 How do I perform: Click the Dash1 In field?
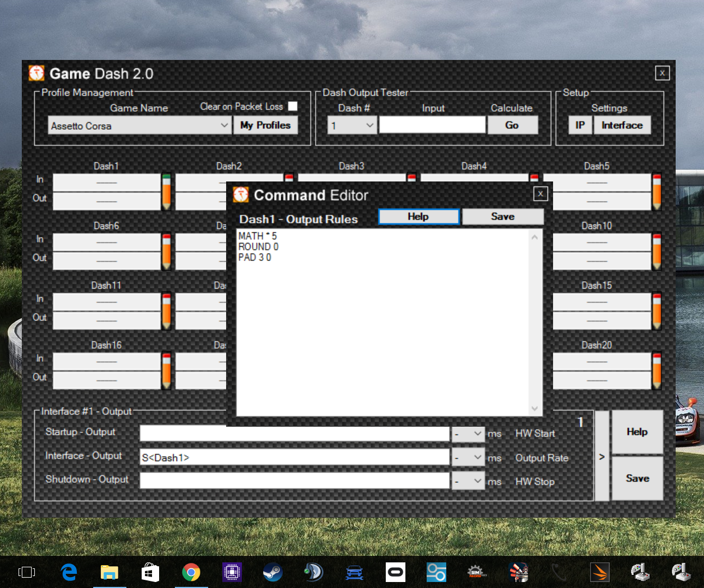[106, 183]
